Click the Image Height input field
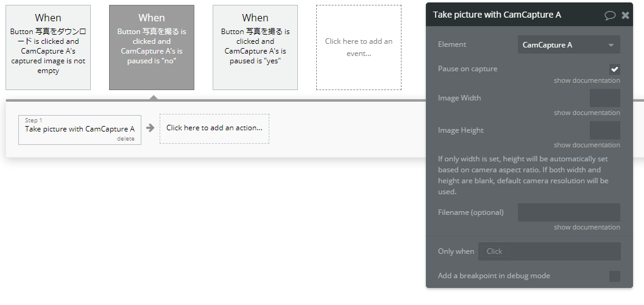Screen dimensions: 644x305 [604, 130]
